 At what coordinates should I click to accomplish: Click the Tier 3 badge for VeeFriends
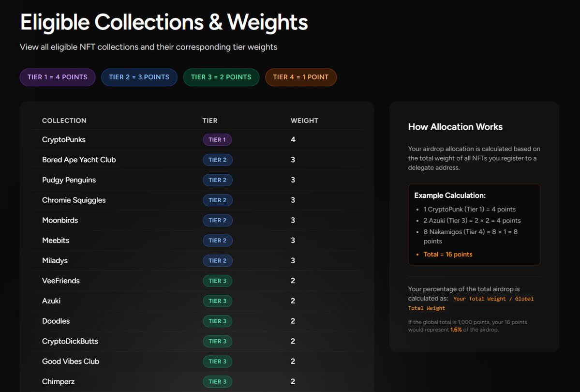click(218, 281)
